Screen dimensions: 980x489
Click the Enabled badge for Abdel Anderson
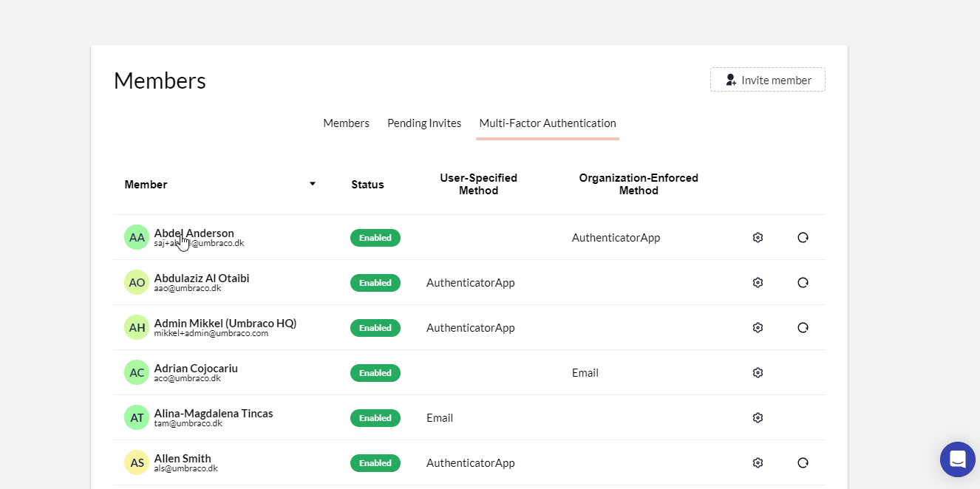[375, 238]
